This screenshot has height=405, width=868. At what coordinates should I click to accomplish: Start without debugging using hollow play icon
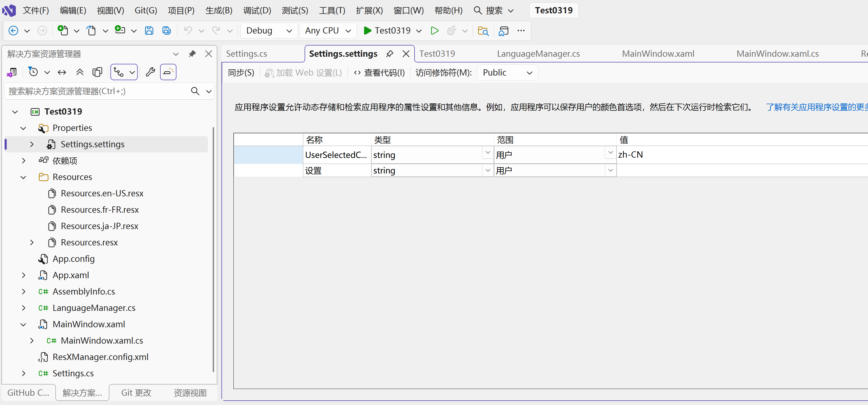point(435,31)
